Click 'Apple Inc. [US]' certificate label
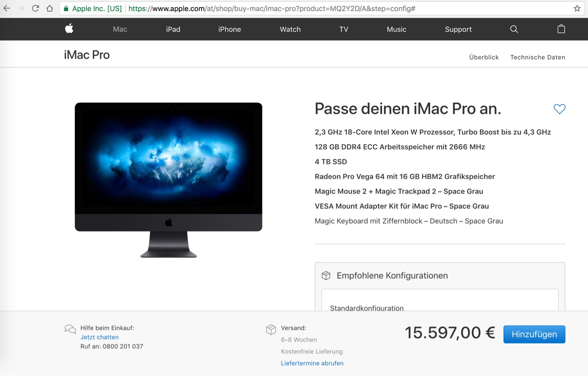This screenshot has width=588, height=376. (x=97, y=8)
